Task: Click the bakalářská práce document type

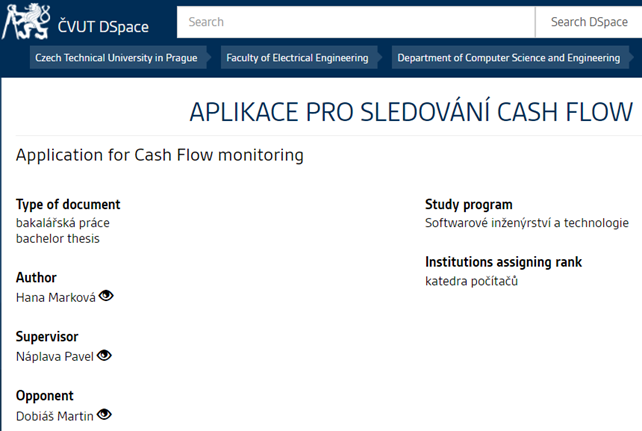Action: coord(63,223)
